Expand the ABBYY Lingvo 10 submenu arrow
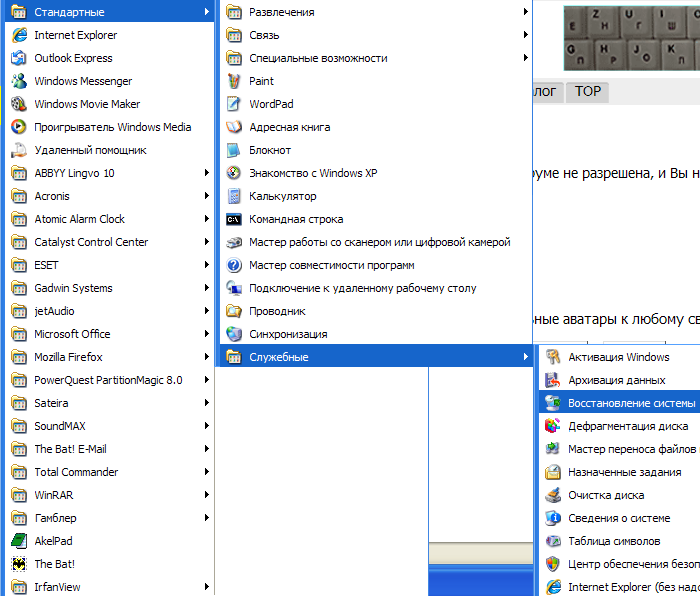The width and height of the screenshot is (700, 596). click(x=207, y=173)
